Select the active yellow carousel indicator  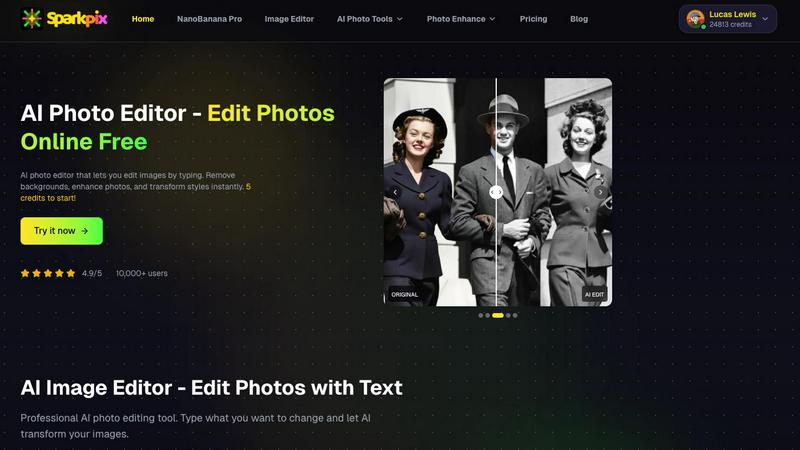pos(498,315)
